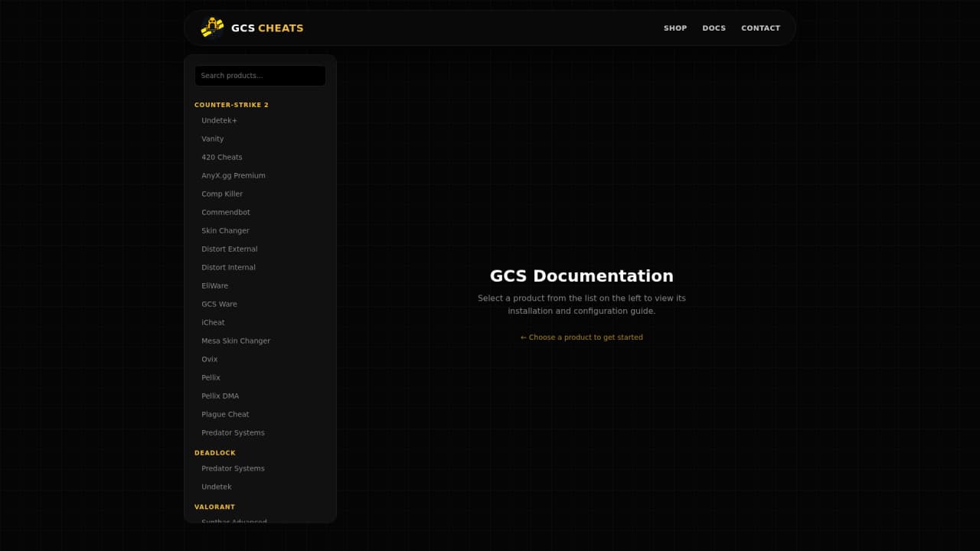Click the GCS Documentation heading
Screen dimensions: 980x551
click(x=582, y=276)
